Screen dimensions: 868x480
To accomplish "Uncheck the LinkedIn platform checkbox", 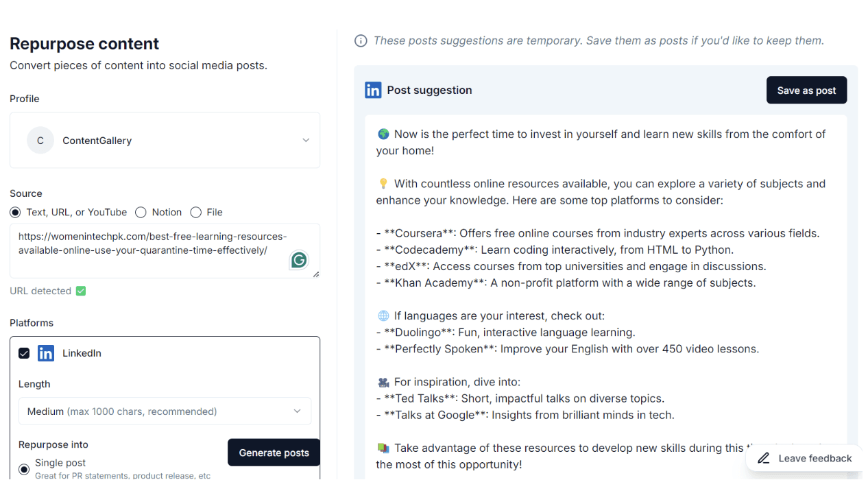I will (24, 352).
